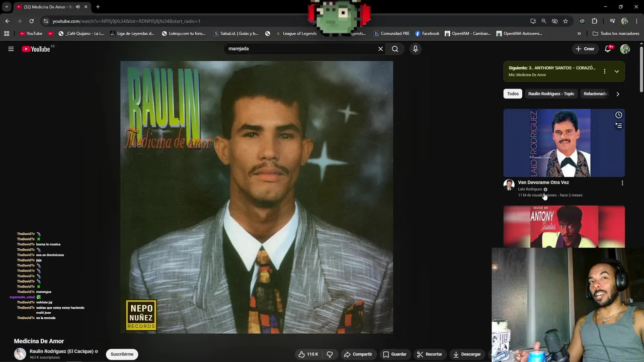Open the Ven Devorame Otra Vez title
The width and height of the screenshot is (644, 362).
tap(543, 183)
